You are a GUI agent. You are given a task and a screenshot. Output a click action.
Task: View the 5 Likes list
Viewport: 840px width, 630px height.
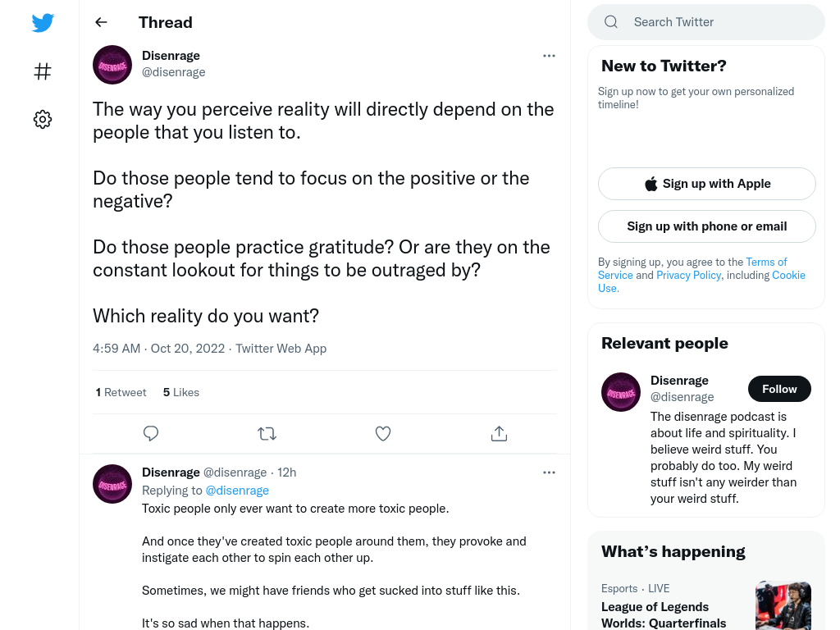click(181, 393)
